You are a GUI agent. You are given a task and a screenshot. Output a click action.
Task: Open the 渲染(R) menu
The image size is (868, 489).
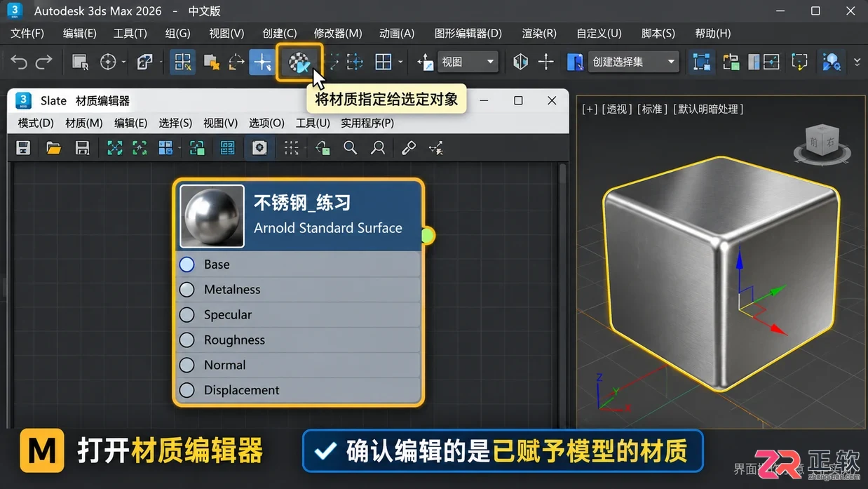(x=539, y=33)
